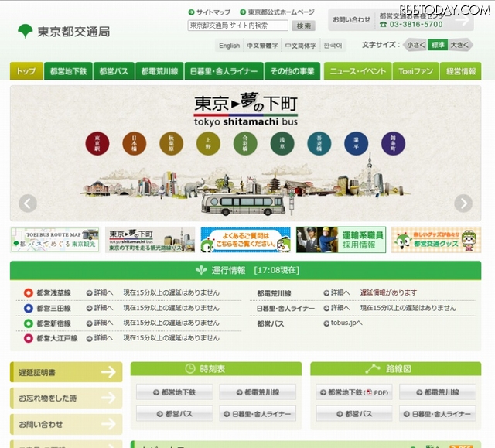
Task: Click the shitamachi bus illustration
Action: tap(243, 204)
